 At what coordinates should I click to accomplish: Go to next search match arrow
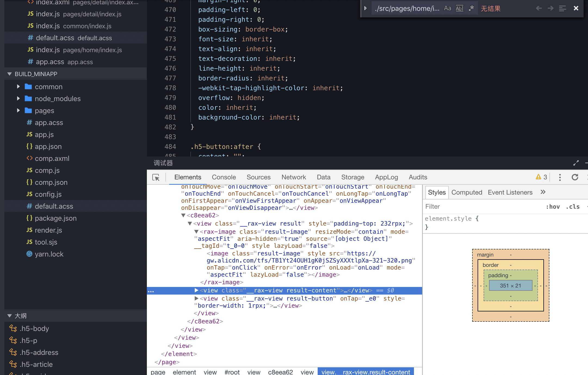550,8
